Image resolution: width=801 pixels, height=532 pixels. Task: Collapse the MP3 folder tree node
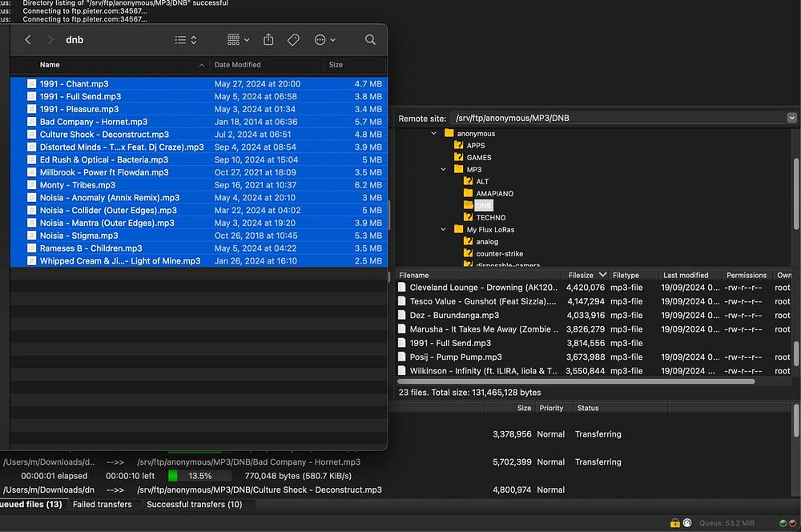[x=444, y=170]
